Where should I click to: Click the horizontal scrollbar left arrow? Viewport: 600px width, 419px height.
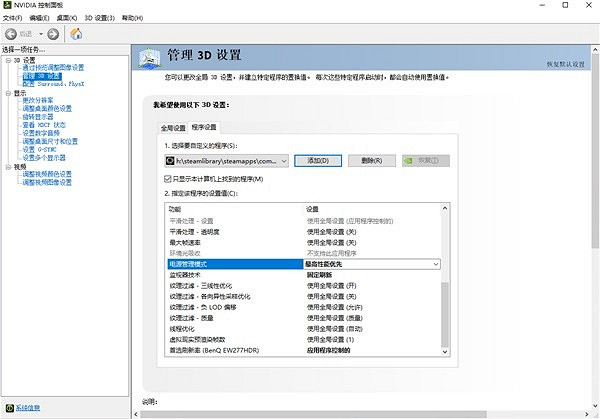click(x=136, y=414)
